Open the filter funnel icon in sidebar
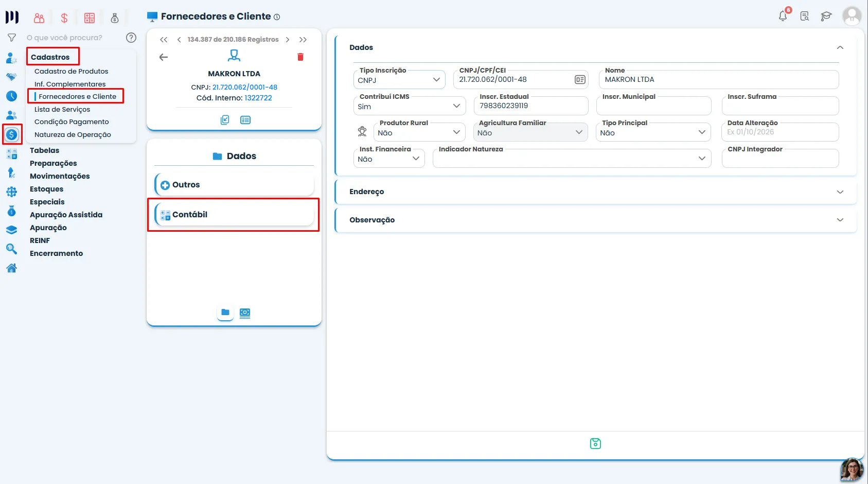Viewport: 868px width, 484px height. pos(11,38)
